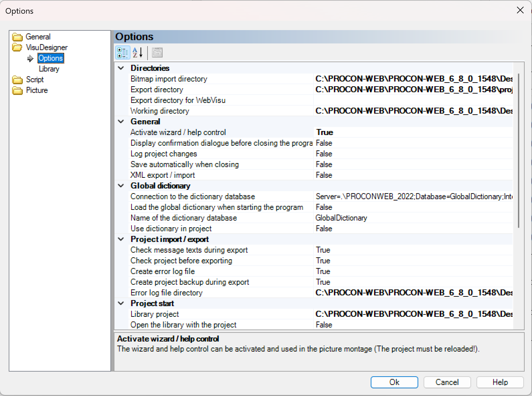Click the Ok button
This screenshot has height=396, width=532.
pyautogui.click(x=394, y=382)
